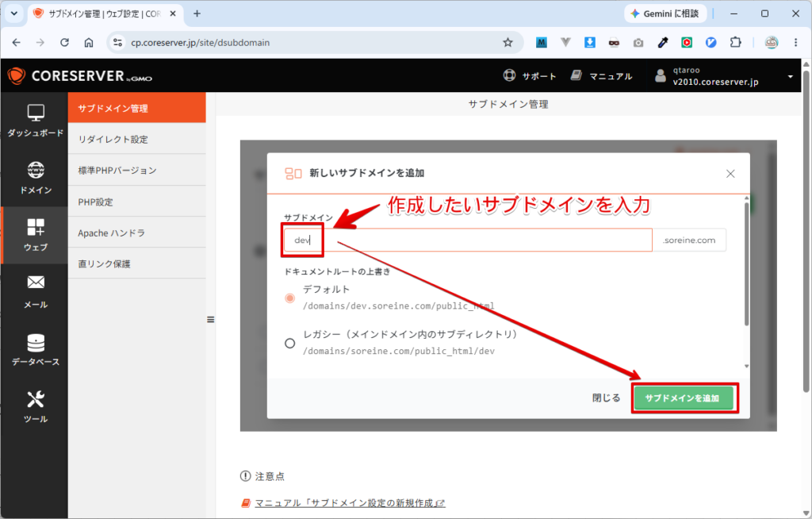Open Chrome three-dot menu

coord(796,43)
